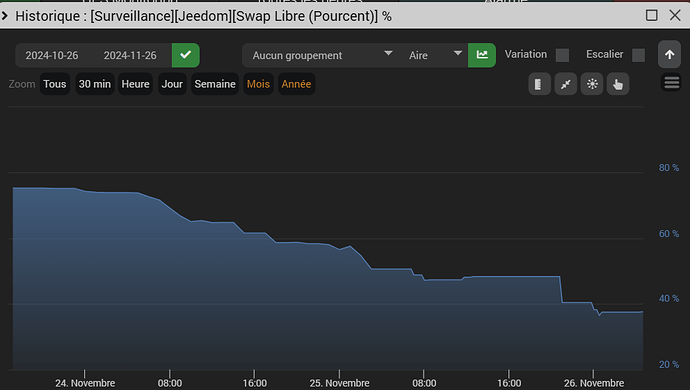The height and width of the screenshot is (390, 690).
Task: Click the compress arrows icon
Action: 566,84
